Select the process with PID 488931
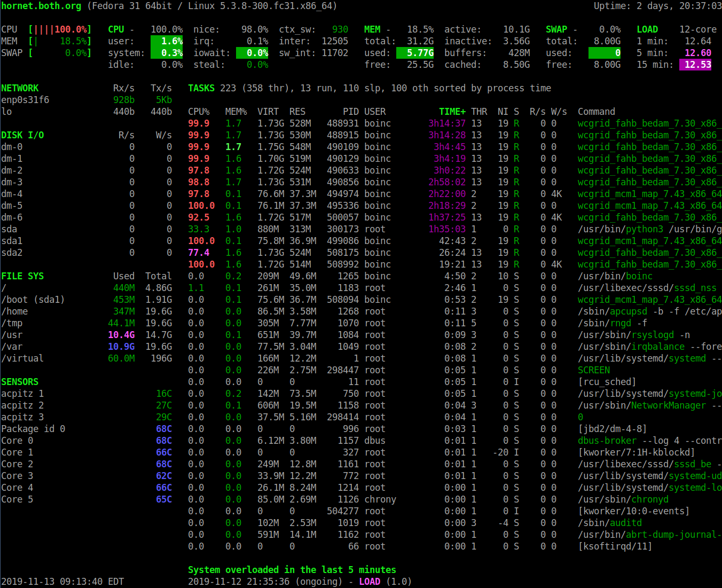Screen dimensions: 722x588 342,123
